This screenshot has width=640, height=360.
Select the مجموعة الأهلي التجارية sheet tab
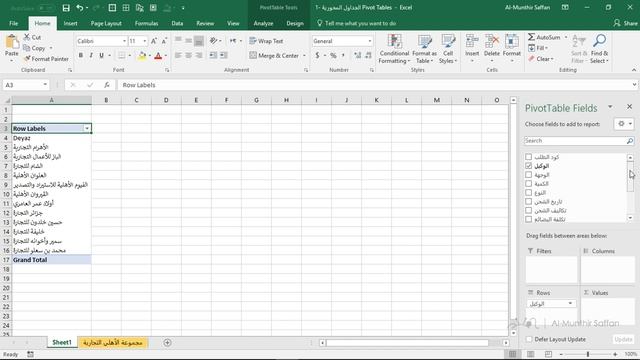113,342
